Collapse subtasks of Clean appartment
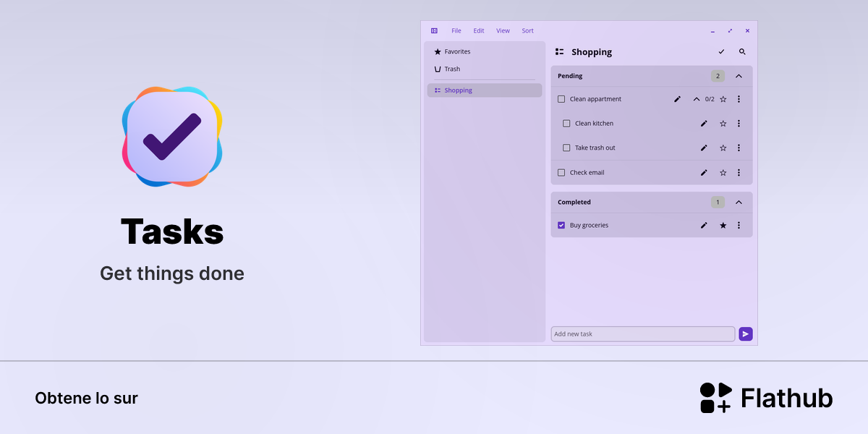Viewport: 868px width, 434px height. coord(697,99)
